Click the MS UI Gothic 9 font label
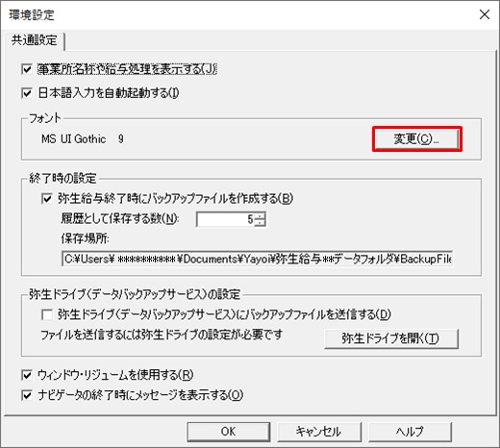The image size is (500, 448). (x=83, y=138)
